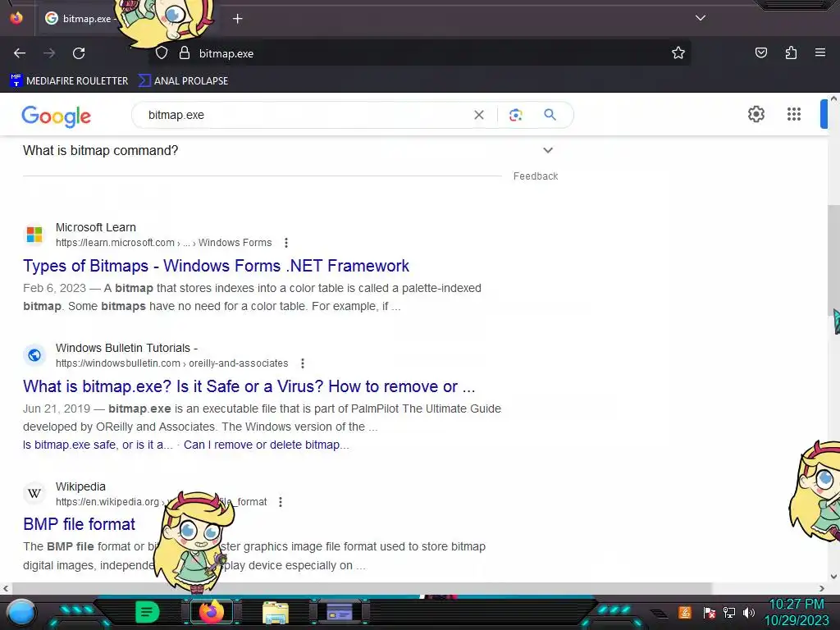Image resolution: width=840 pixels, height=630 pixels.
Task: Open the Action Center flag icon
Action: (710, 612)
